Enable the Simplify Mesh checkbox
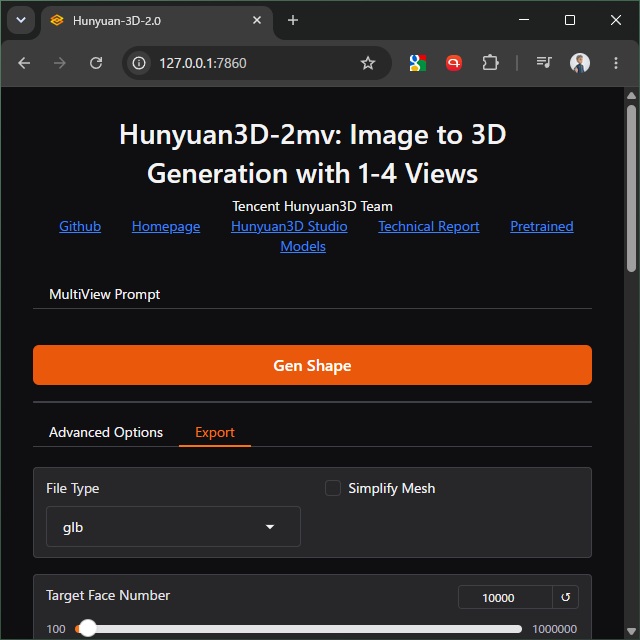 pos(333,488)
